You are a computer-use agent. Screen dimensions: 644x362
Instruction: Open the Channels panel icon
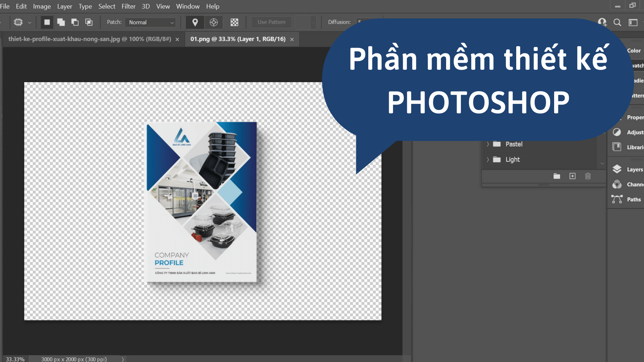pyautogui.click(x=617, y=184)
